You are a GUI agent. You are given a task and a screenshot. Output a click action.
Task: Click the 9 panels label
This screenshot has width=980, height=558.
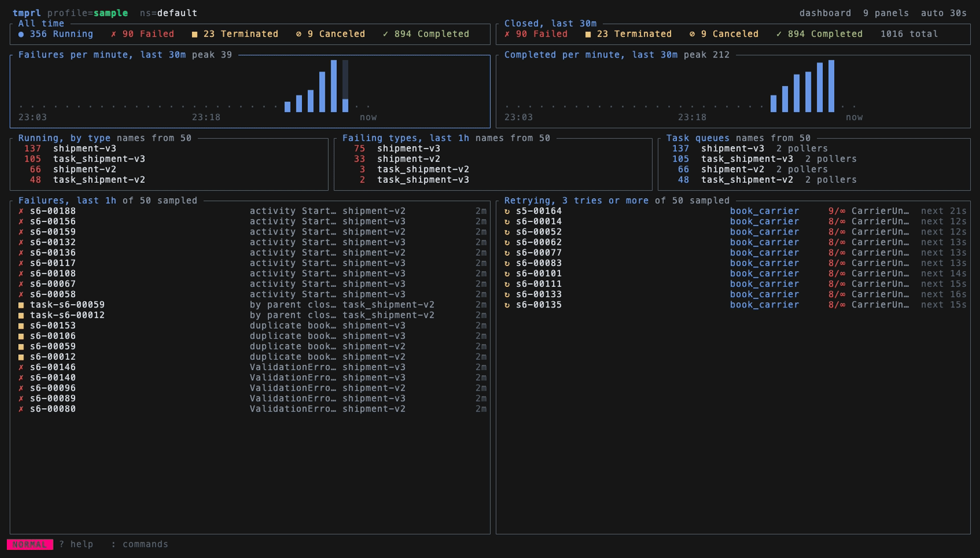coord(886,13)
